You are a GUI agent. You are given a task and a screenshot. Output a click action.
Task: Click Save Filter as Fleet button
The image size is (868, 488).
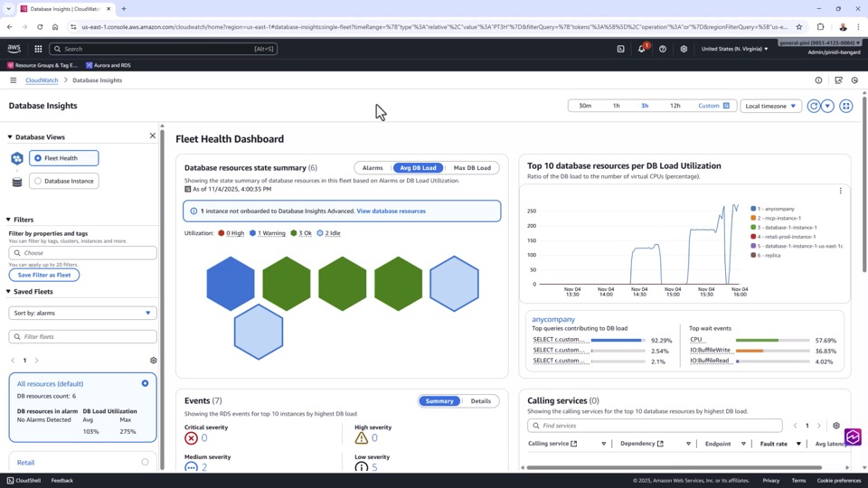point(44,275)
